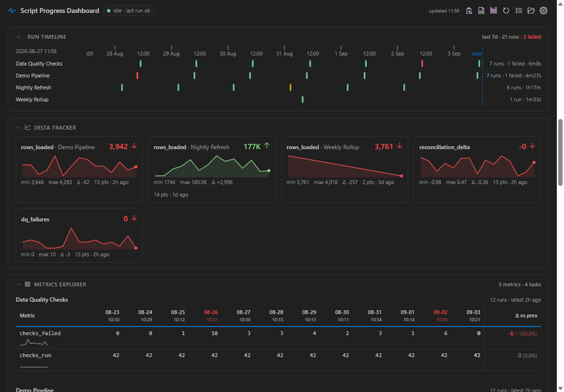Click the Demo Pipeline timeline row label

(x=33, y=76)
